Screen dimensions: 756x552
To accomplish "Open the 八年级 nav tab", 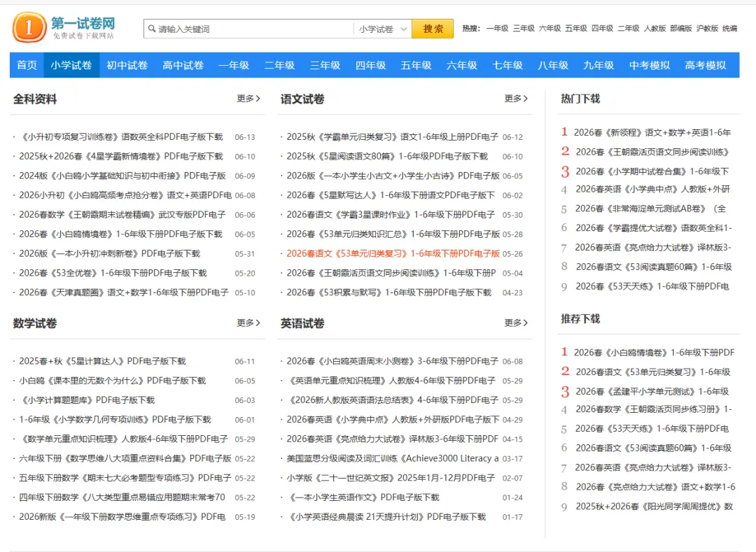I will click(x=553, y=65).
